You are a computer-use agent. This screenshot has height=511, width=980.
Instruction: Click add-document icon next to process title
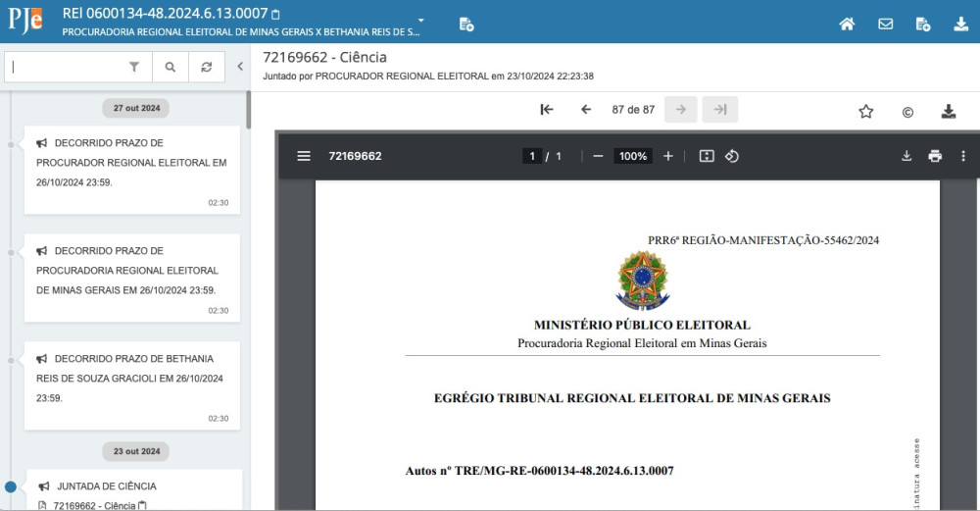(466, 25)
